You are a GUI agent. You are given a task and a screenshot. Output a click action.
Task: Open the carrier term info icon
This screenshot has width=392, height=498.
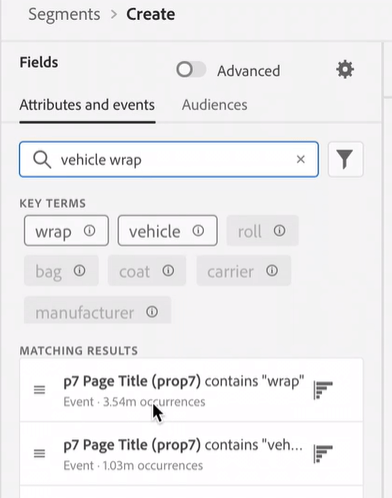(272, 271)
